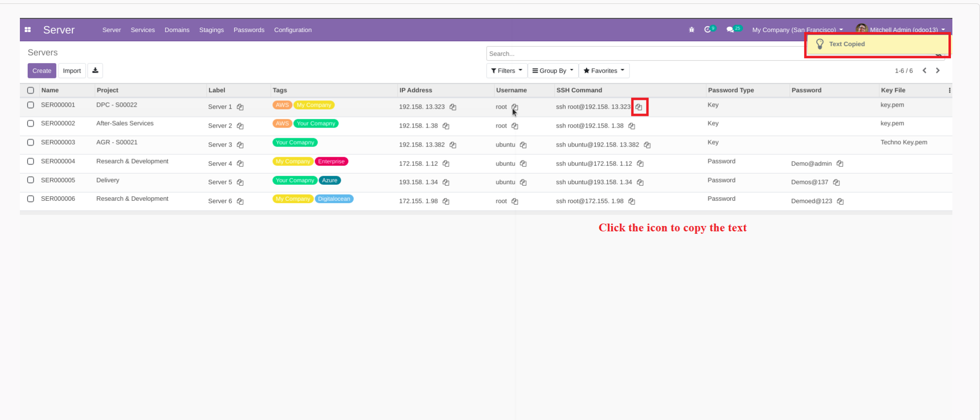Open the Services menu

click(142, 30)
